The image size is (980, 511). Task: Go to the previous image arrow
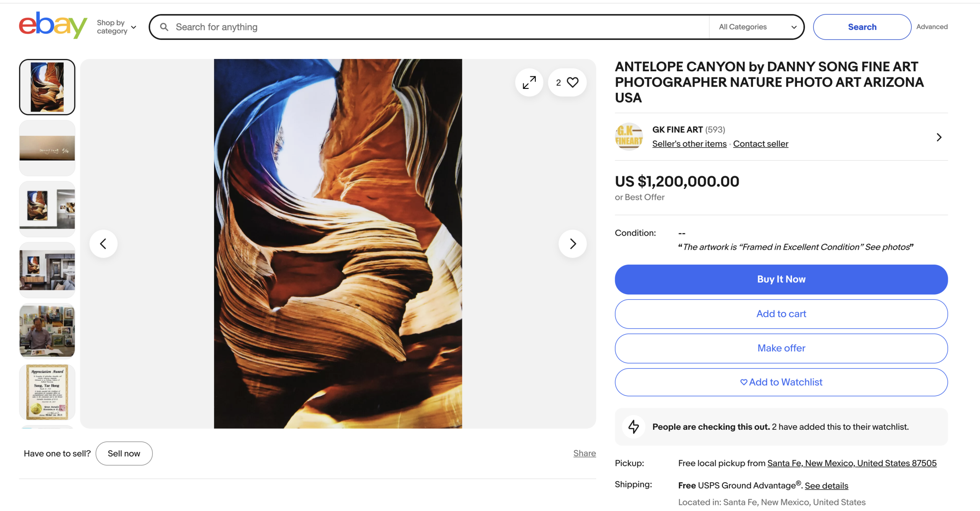[x=103, y=244]
